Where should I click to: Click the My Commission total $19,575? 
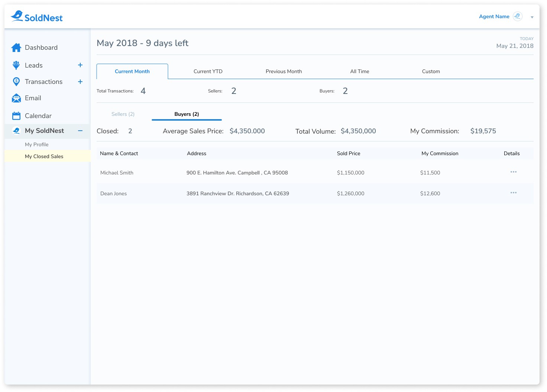pos(483,131)
